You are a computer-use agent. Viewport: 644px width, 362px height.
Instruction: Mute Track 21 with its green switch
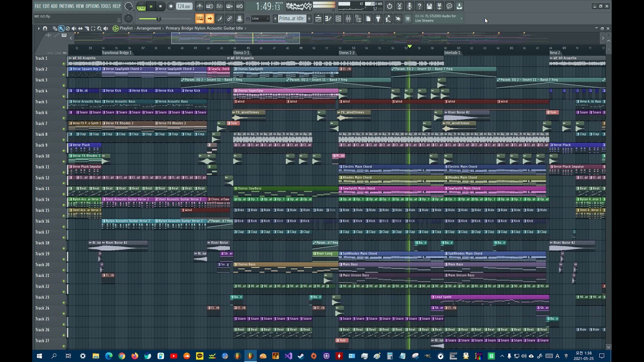pos(63,281)
